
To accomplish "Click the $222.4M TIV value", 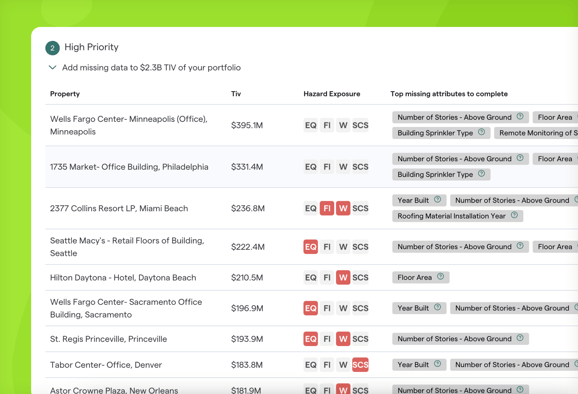I will tap(248, 247).
